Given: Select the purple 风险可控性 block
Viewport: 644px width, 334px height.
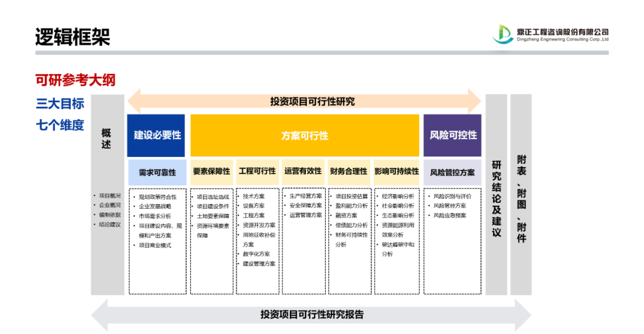Looking at the screenshot, I should [x=453, y=135].
